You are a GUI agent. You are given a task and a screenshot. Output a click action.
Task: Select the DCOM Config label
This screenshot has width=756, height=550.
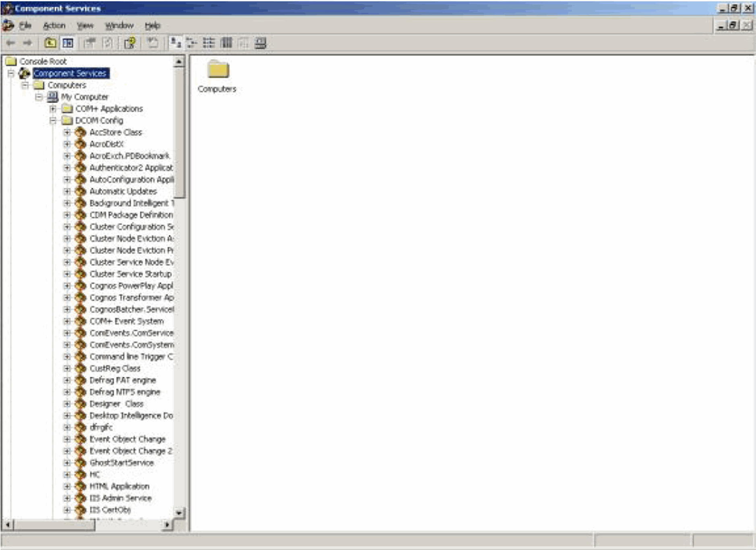[99, 120]
